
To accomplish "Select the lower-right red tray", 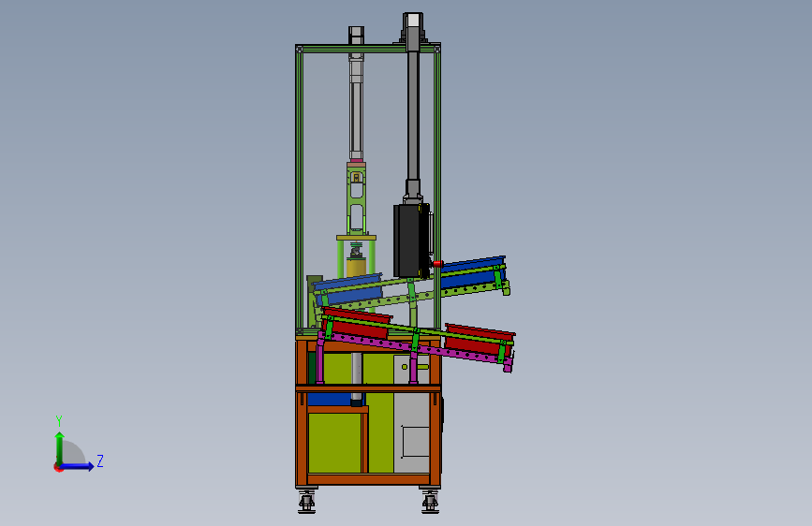I will 479,342.
